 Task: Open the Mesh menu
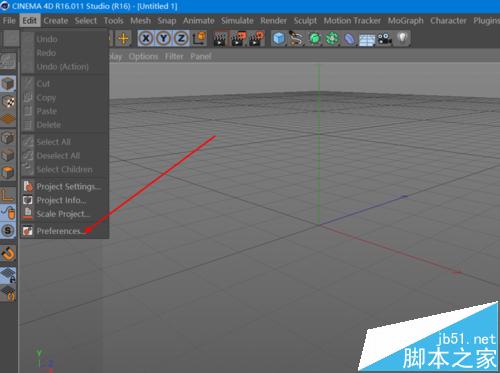[140, 21]
